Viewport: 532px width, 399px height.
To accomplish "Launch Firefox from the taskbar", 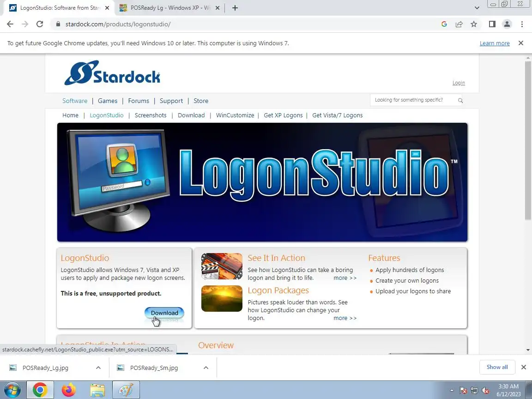I will [68, 390].
